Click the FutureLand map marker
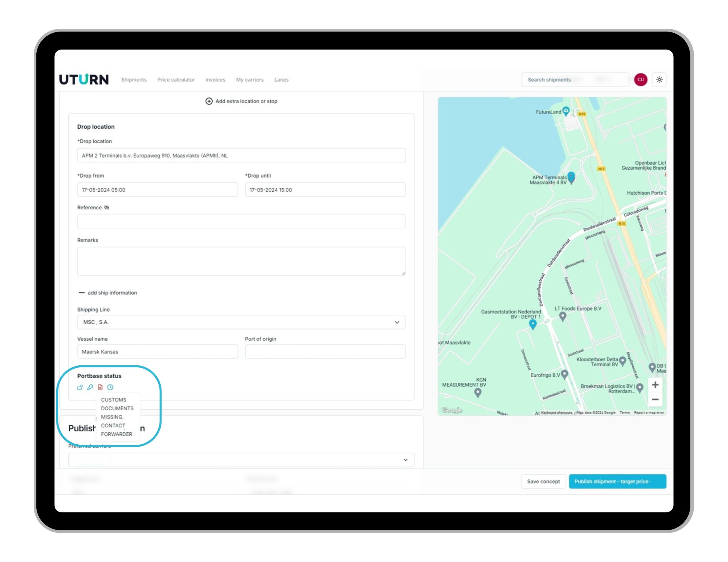The width and height of the screenshot is (728, 562). pyautogui.click(x=566, y=111)
